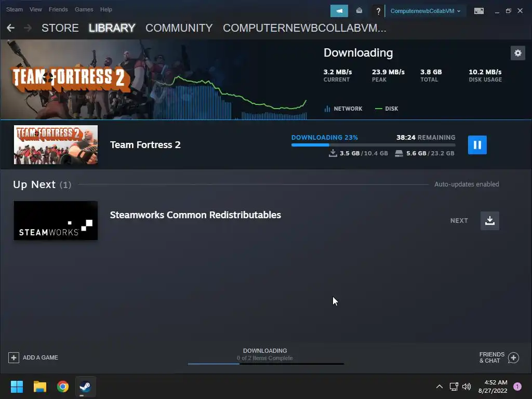Click the Downloading header text
This screenshot has width=532, height=399.
click(358, 53)
